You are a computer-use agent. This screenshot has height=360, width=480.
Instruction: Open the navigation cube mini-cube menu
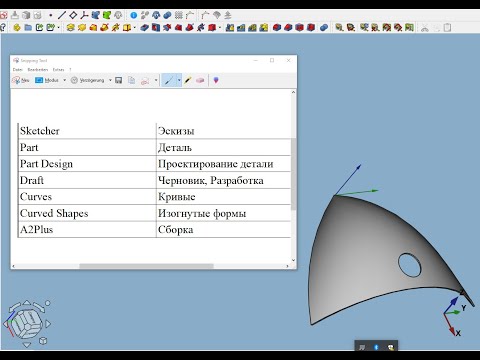[43, 341]
